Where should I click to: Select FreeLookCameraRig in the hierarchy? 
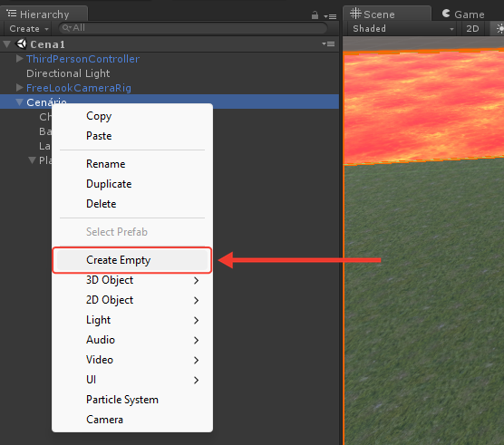(x=79, y=88)
